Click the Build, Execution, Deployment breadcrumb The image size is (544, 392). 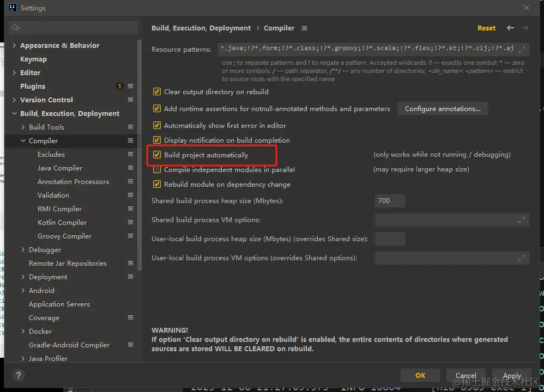coord(201,28)
